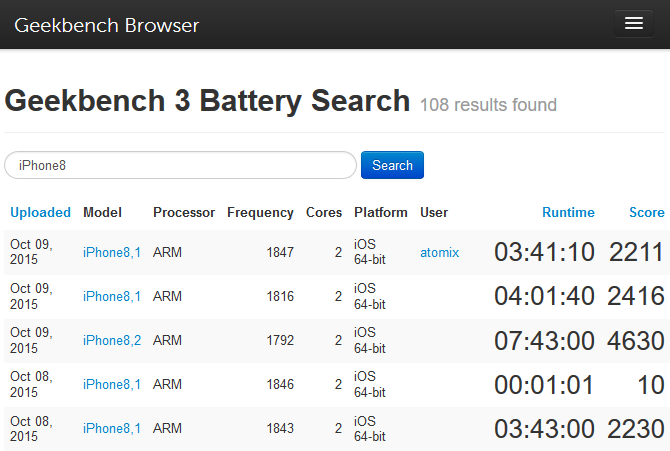Click the Processor column header
This screenshot has height=451, width=670.
pyautogui.click(x=184, y=212)
